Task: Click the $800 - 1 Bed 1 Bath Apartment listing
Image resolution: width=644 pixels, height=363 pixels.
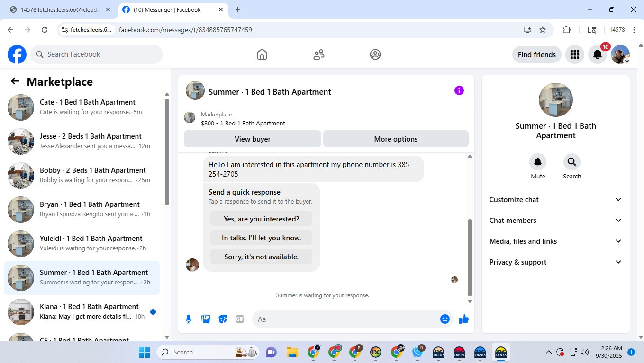Action: 243,123
